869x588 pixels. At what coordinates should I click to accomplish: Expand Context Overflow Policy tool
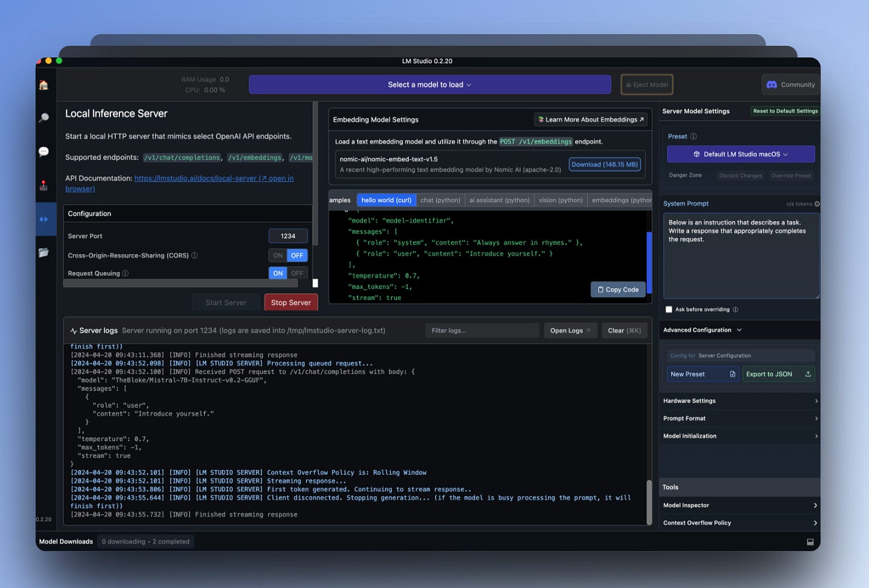[x=740, y=523]
